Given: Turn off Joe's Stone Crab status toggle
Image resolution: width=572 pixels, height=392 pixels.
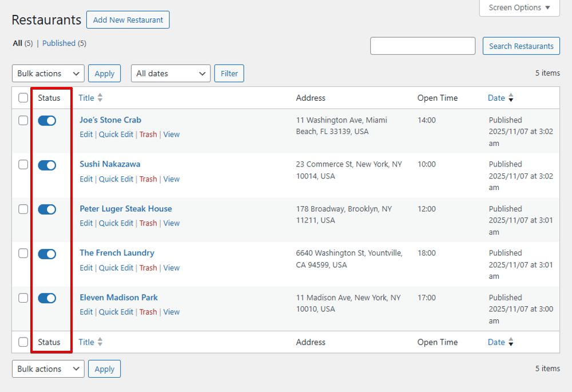Looking at the screenshot, I should coord(47,120).
